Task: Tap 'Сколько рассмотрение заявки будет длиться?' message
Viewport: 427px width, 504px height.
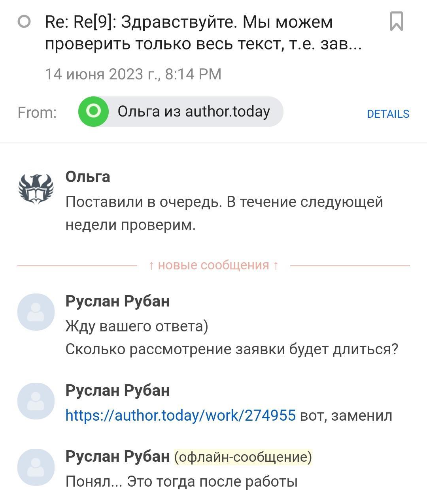Action: pyautogui.click(x=231, y=350)
